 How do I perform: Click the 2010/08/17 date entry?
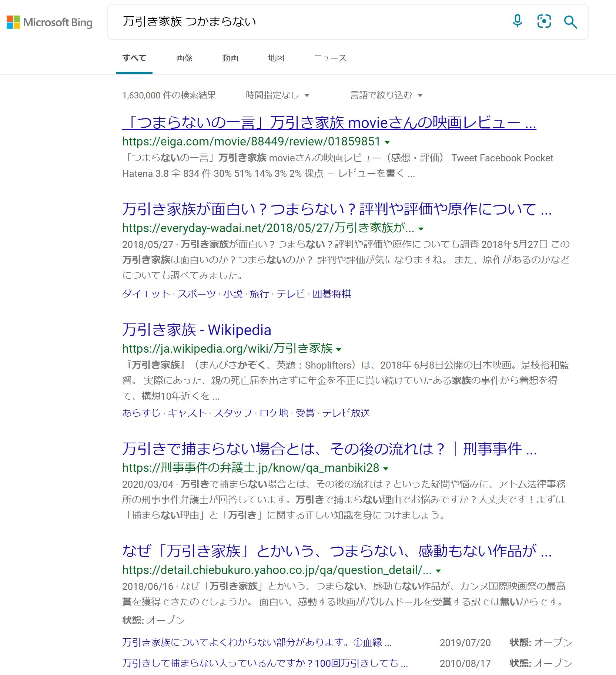465,664
